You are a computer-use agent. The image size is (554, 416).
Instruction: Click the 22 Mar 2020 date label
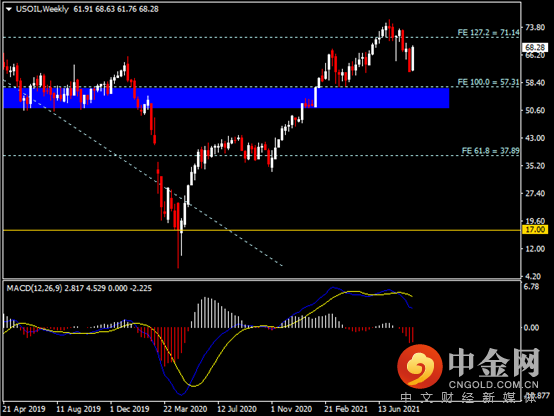pyautogui.click(x=185, y=409)
